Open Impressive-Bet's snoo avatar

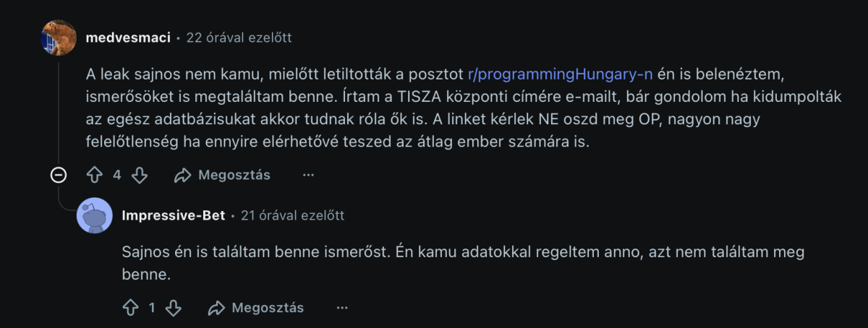point(94,215)
